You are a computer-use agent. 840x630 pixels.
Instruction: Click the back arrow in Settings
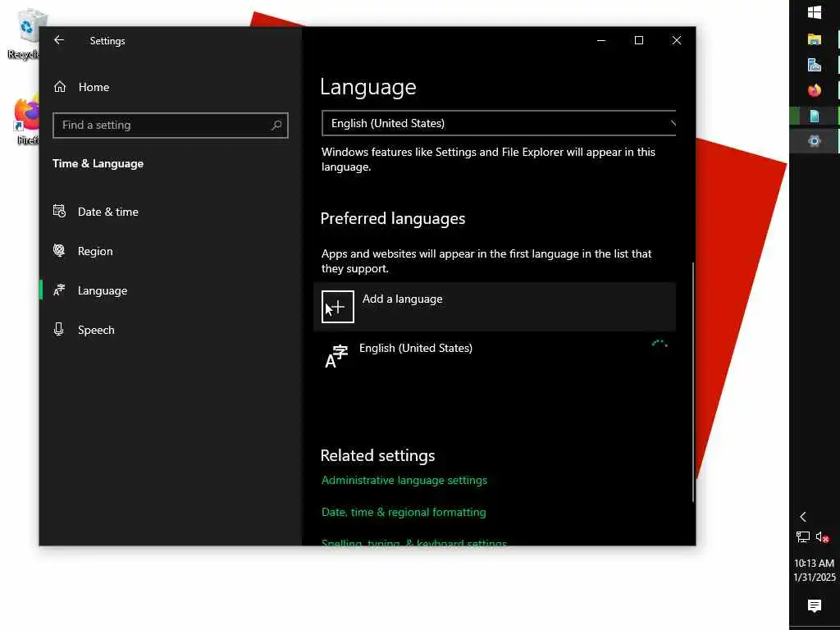click(x=59, y=40)
